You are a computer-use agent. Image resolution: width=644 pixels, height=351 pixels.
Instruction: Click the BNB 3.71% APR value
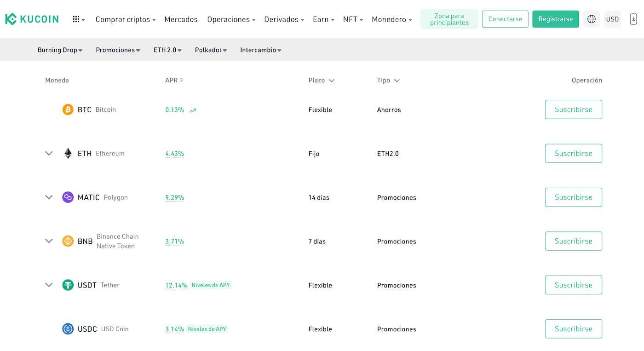point(175,242)
